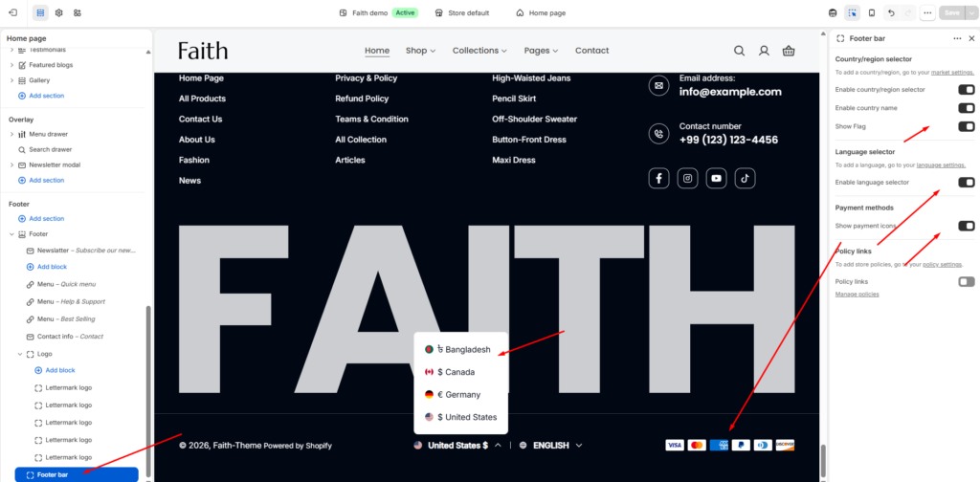Screen dimensions: 980x482
Task: Expand the Testimonials section
Action: click(x=11, y=50)
